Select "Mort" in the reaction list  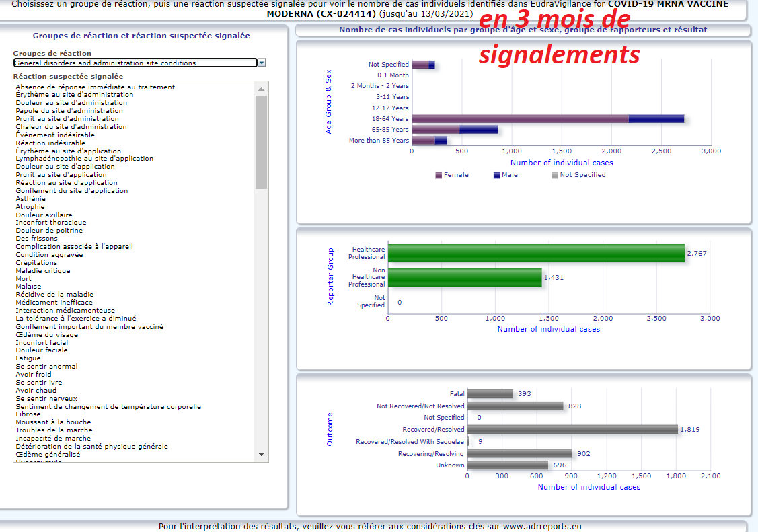pos(24,278)
